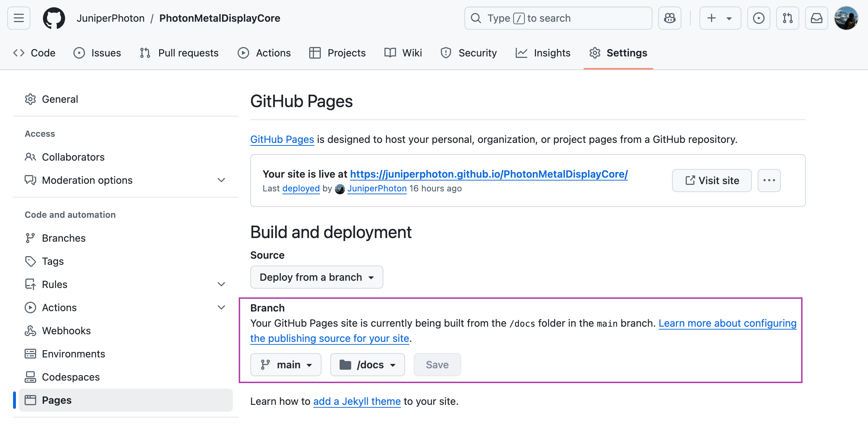868x424 pixels.
Task: Open the Actions tab
Action: coord(264,53)
